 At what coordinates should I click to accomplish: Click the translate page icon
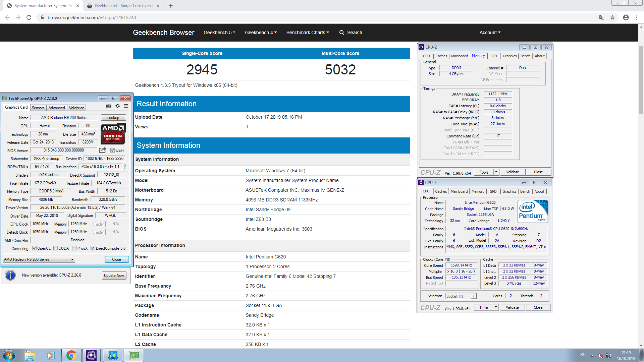[602, 17]
